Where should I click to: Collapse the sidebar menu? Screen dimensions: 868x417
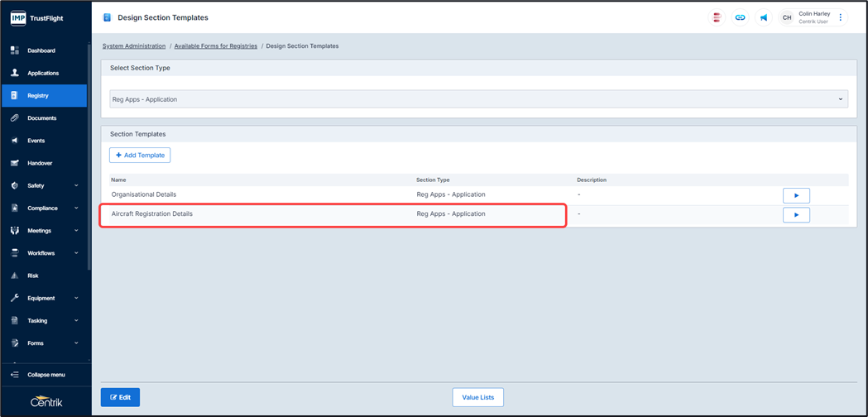coord(46,375)
